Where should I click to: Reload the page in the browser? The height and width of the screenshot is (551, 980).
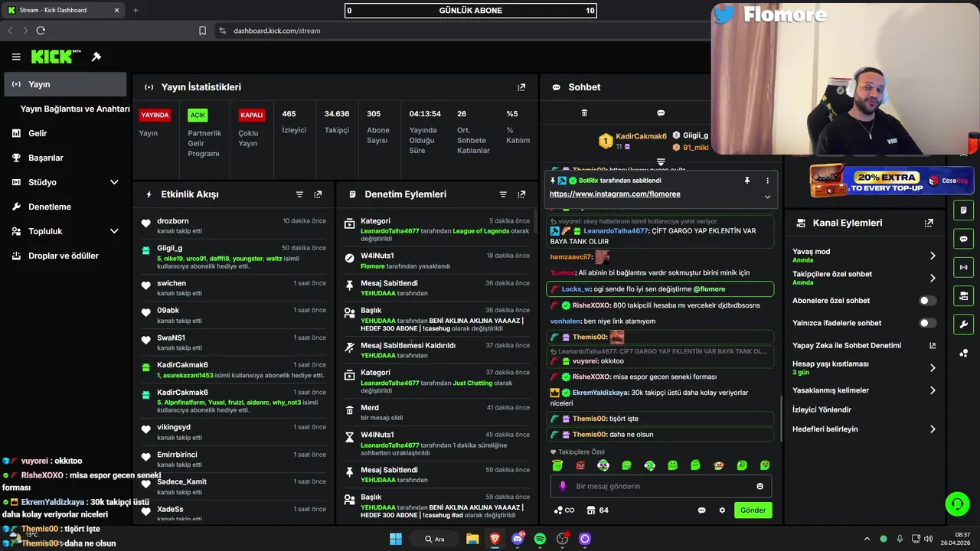[x=41, y=31]
